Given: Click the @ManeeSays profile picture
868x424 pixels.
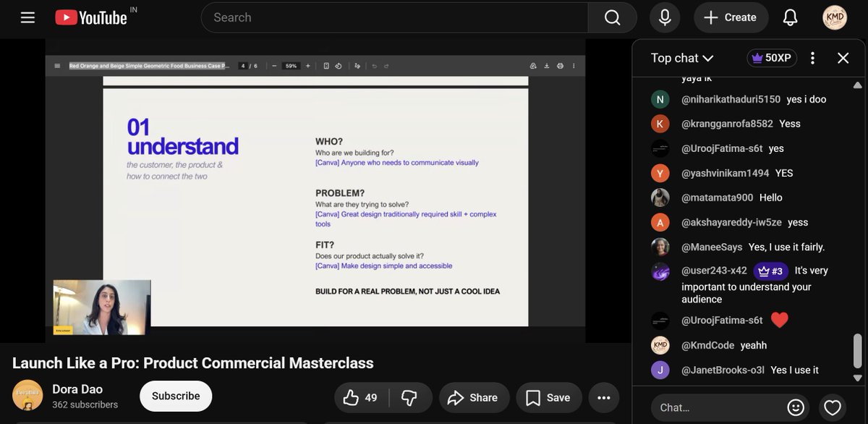Looking at the screenshot, I should click(x=660, y=247).
